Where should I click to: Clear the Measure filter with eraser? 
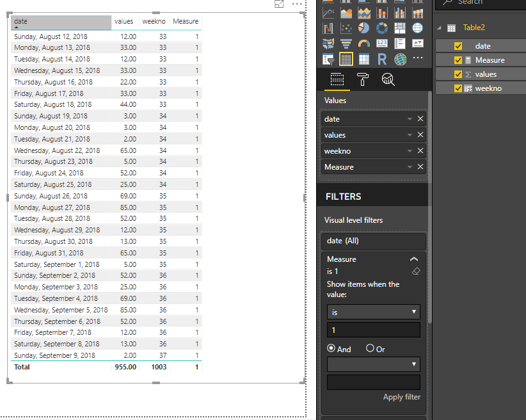pyautogui.click(x=416, y=271)
